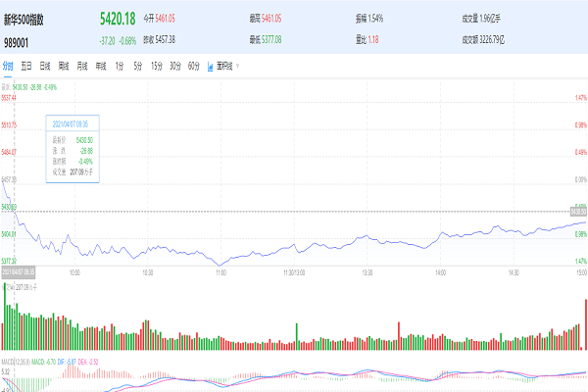Click the tall red volume bar at 15:00
Screen dimensions: 588x392
click(585, 323)
